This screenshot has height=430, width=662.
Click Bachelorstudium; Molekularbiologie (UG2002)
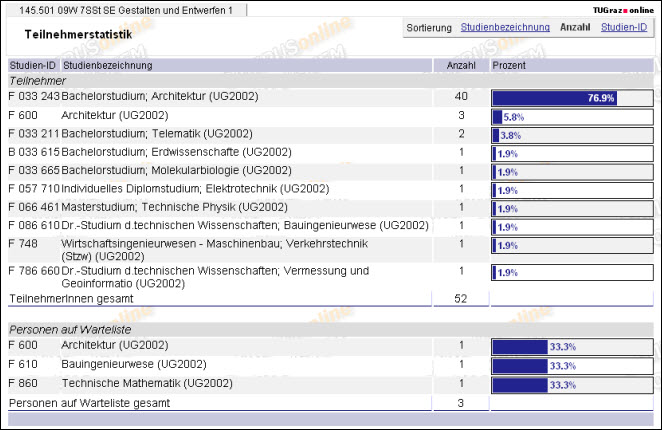(x=176, y=171)
